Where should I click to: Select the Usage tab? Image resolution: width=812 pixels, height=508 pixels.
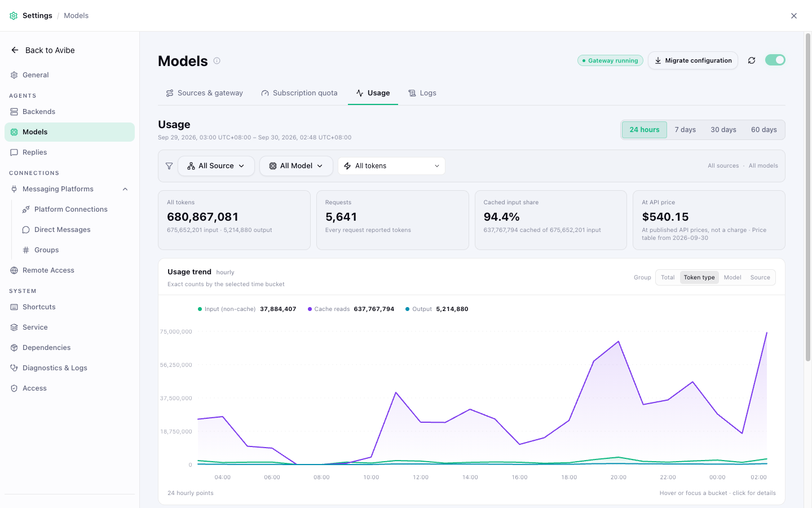pyautogui.click(x=373, y=93)
